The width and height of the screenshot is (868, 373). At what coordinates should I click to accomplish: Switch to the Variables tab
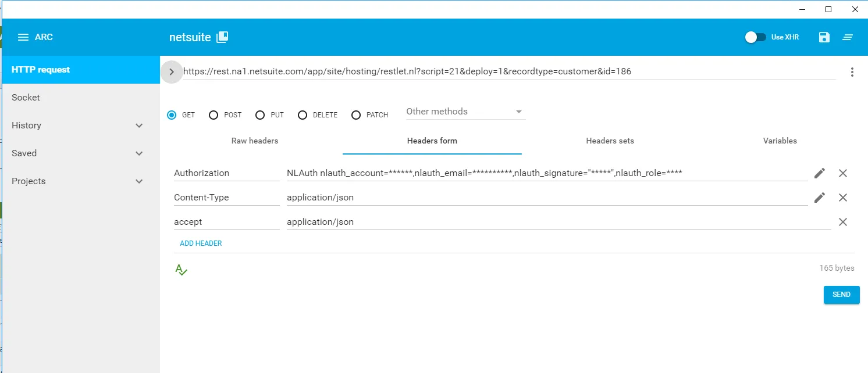(780, 141)
